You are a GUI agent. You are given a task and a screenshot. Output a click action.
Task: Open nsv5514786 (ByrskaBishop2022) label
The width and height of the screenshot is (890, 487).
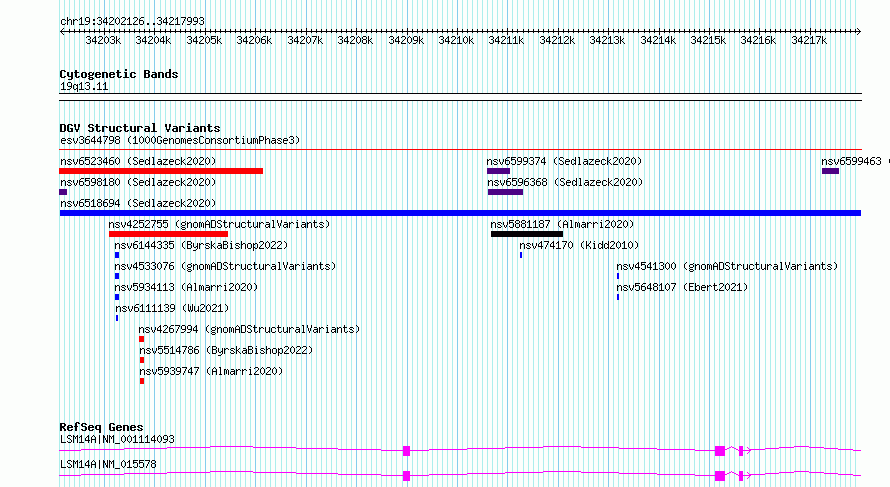pyautogui.click(x=226, y=350)
